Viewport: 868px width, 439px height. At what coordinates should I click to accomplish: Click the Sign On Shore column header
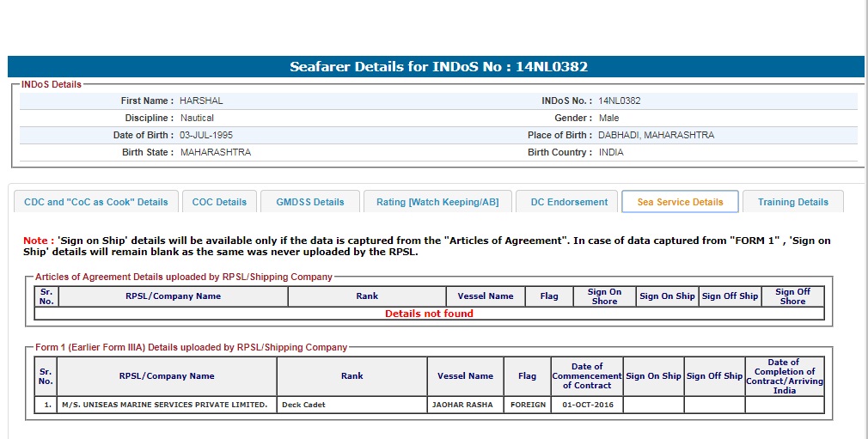click(x=604, y=296)
